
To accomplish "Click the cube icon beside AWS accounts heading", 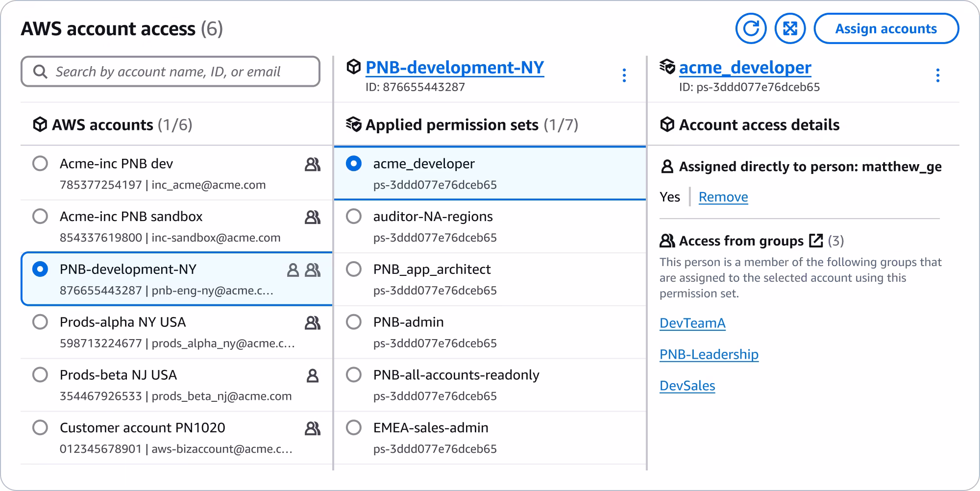I will click(40, 124).
